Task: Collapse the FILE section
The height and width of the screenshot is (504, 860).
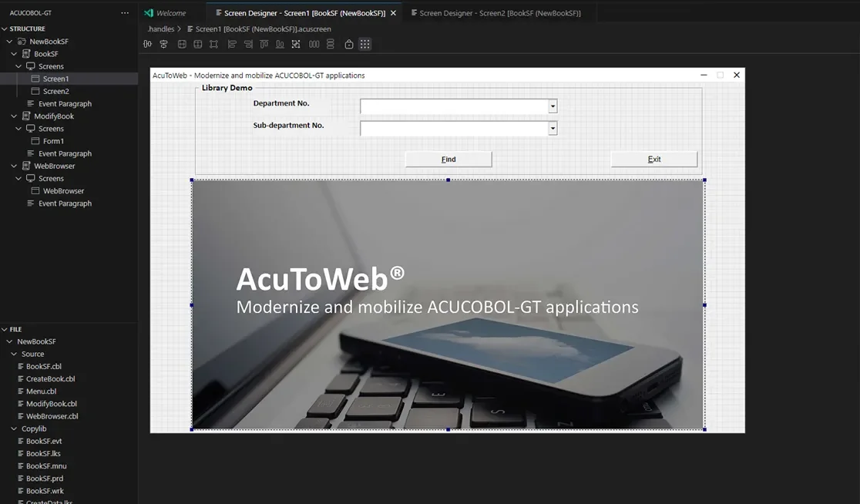Action: click(5, 329)
